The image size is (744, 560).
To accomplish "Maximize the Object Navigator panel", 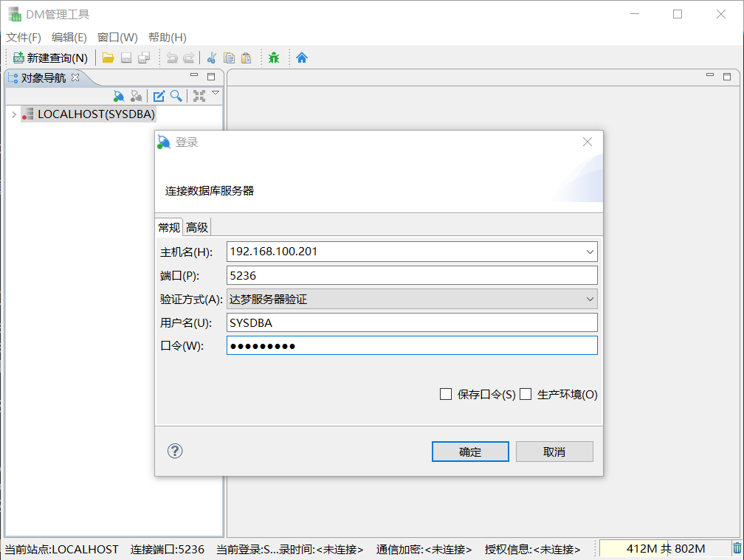I will 211,76.
